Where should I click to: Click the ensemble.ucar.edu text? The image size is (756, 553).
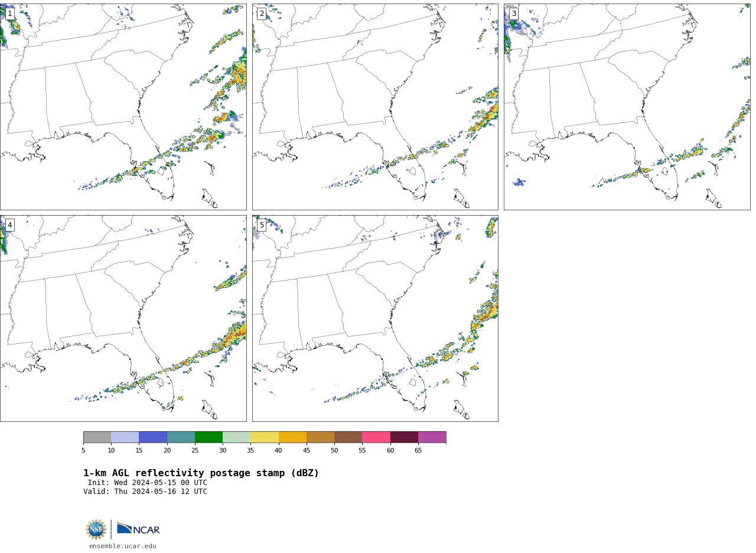click(123, 547)
